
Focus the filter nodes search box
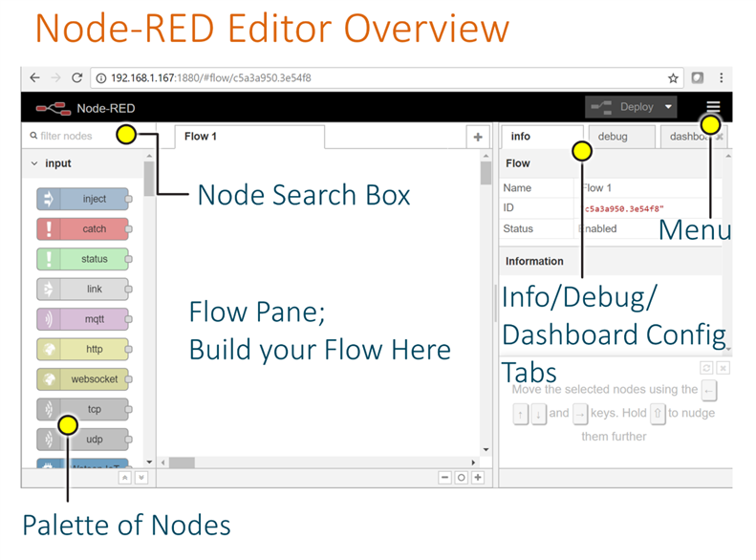73,136
